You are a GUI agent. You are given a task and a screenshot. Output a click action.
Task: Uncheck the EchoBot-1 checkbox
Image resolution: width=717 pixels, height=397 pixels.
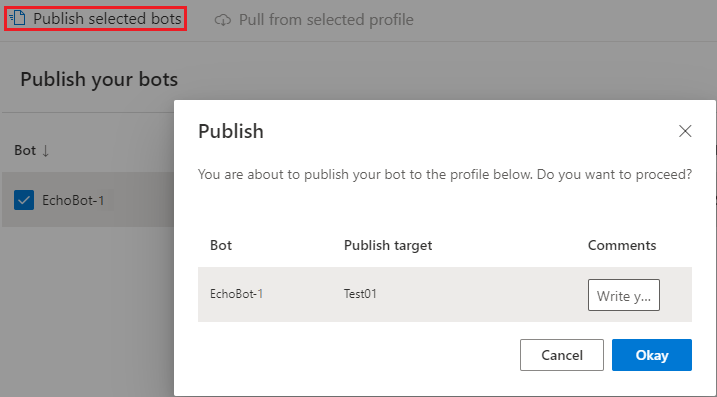(x=24, y=200)
